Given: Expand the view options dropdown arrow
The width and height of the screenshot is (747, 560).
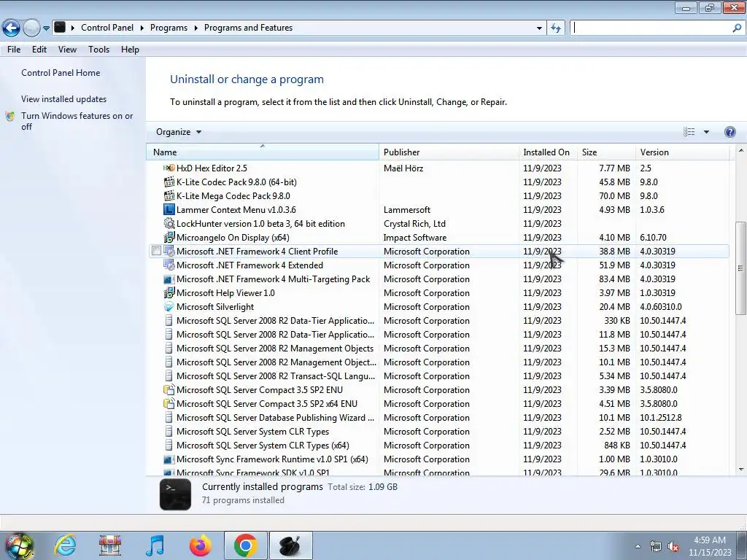Looking at the screenshot, I should pos(706,132).
